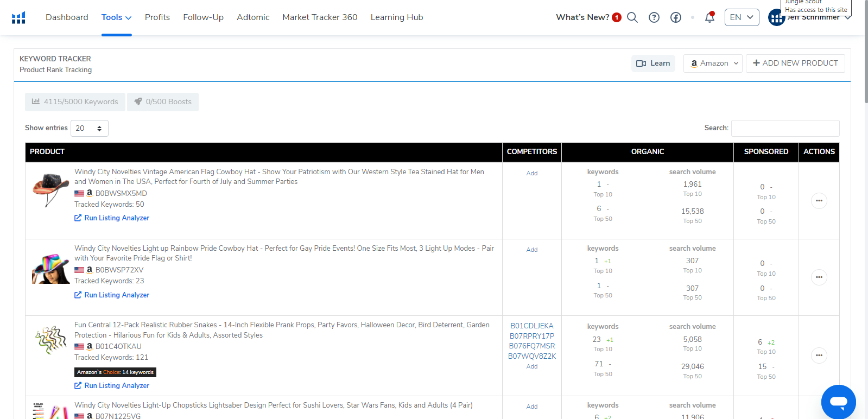
Task: Run Listing Analyzer for Rubber Snakes product
Action: point(112,386)
